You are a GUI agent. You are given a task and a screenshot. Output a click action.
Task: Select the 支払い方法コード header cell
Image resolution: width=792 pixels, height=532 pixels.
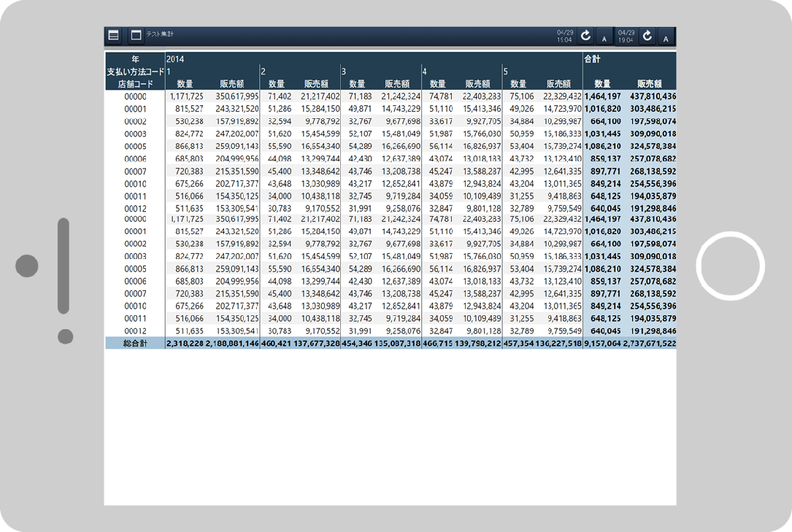(x=135, y=72)
